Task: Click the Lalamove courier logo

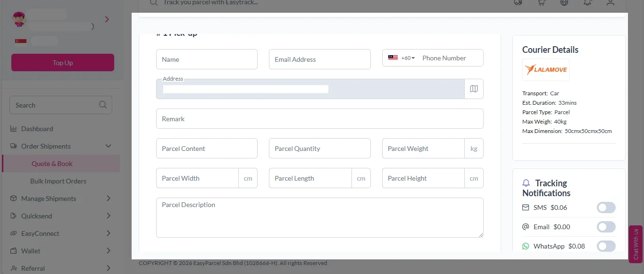Action: 545,70
